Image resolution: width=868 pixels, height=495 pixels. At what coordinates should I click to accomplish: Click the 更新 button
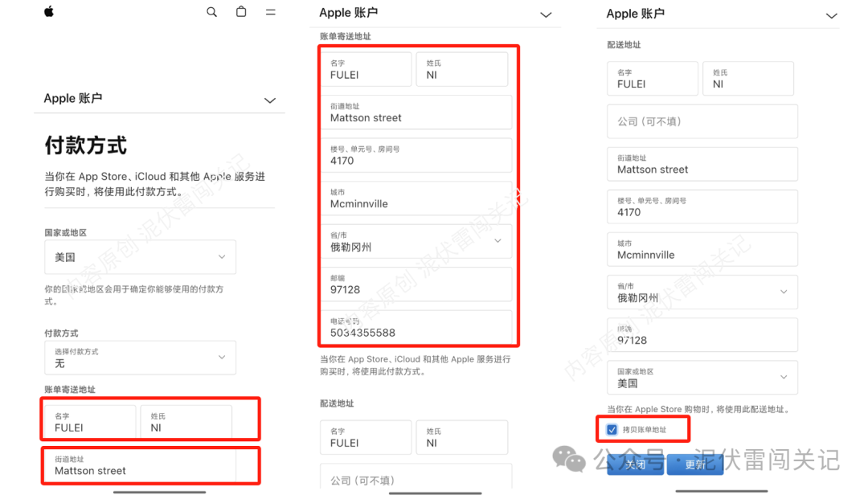point(695,464)
